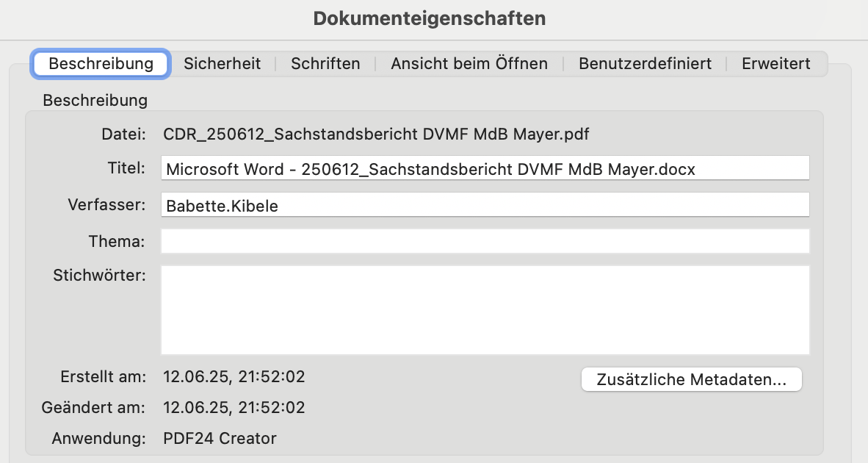Click the PDF file name next to Datei
The width and height of the screenshot is (868, 463).
[x=376, y=134]
